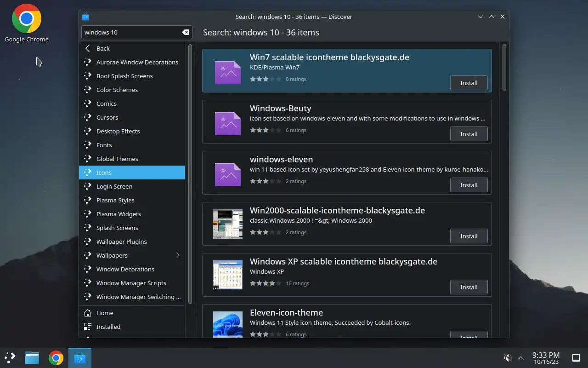Select Cursors category

point(132,117)
